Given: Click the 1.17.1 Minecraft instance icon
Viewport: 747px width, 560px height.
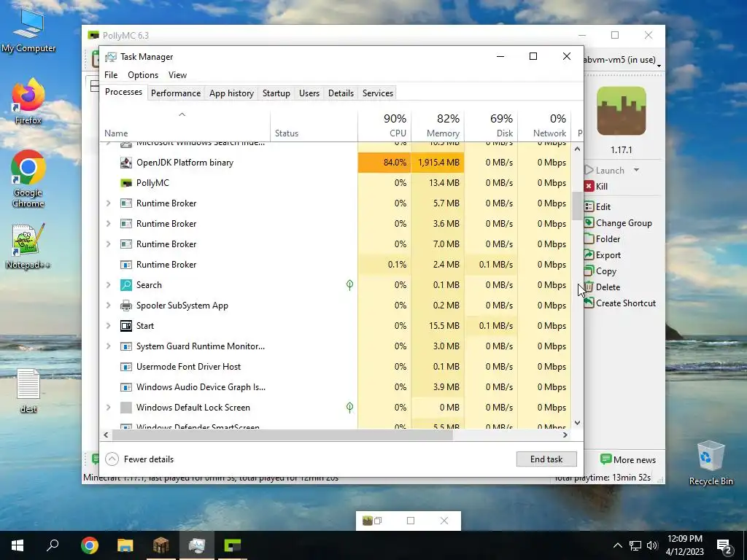Looking at the screenshot, I should 622,111.
